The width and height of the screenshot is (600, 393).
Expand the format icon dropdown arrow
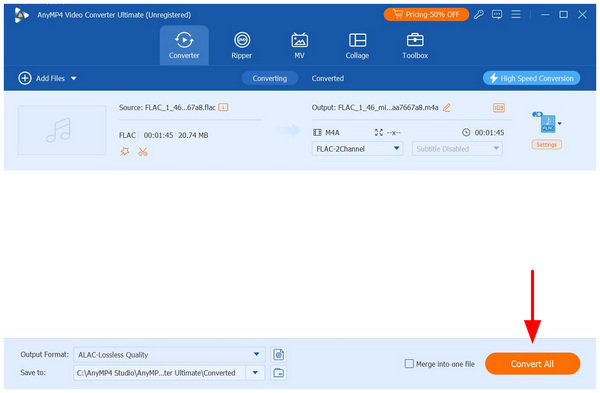click(x=560, y=124)
